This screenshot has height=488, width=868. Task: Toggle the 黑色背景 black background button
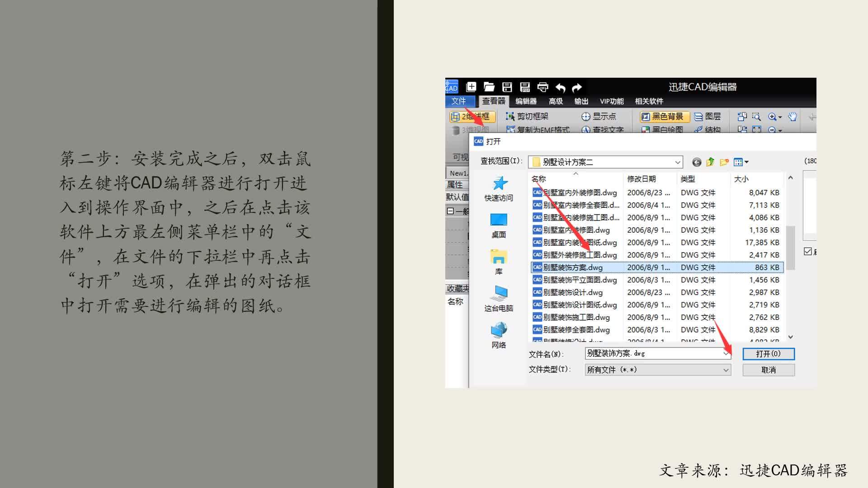[664, 117]
